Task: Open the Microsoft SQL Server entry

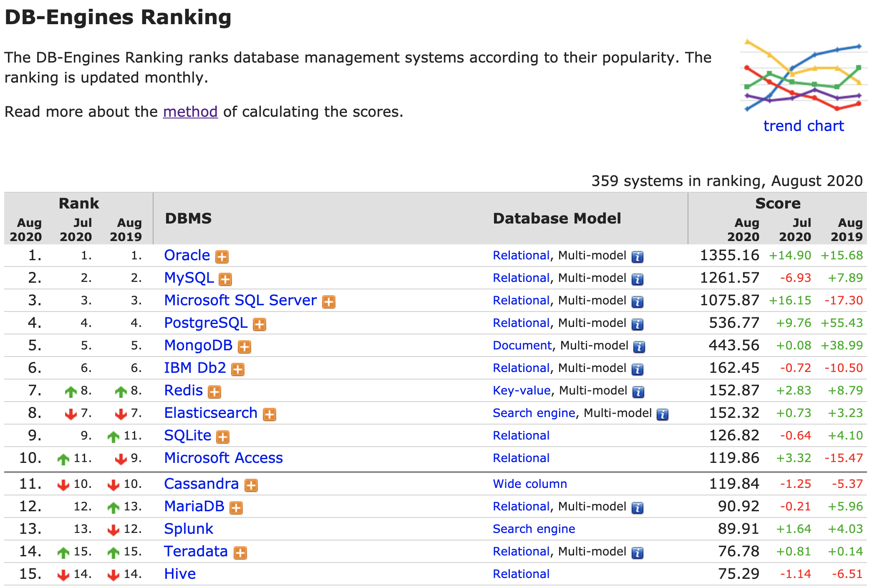Action: click(240, 300)
